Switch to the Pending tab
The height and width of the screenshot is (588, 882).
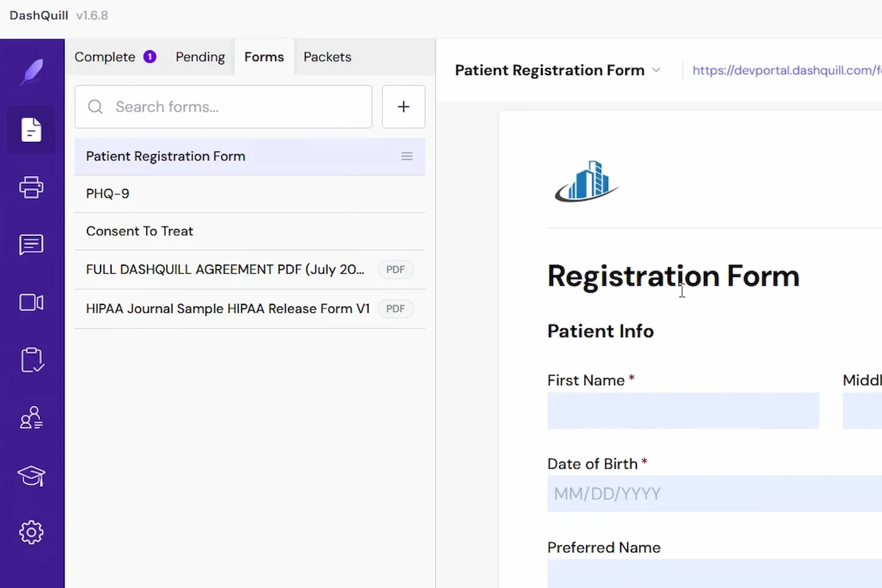(x=200, y=57)
